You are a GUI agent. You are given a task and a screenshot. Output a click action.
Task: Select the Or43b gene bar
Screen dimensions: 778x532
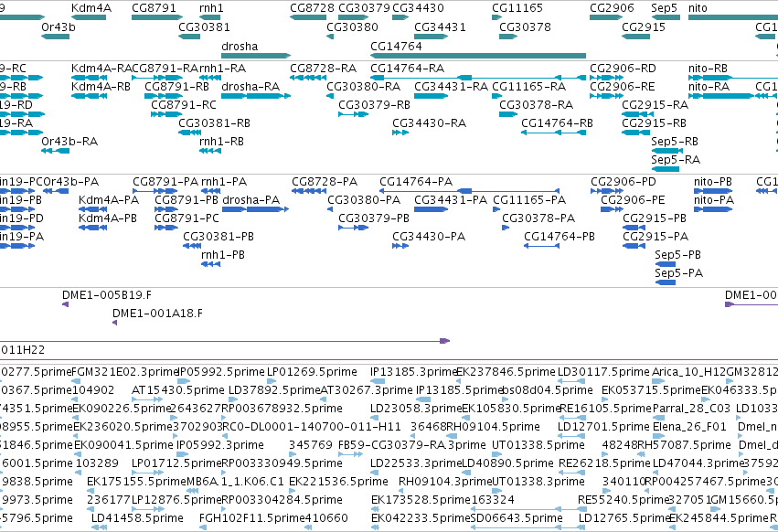[x=55, y=37]
